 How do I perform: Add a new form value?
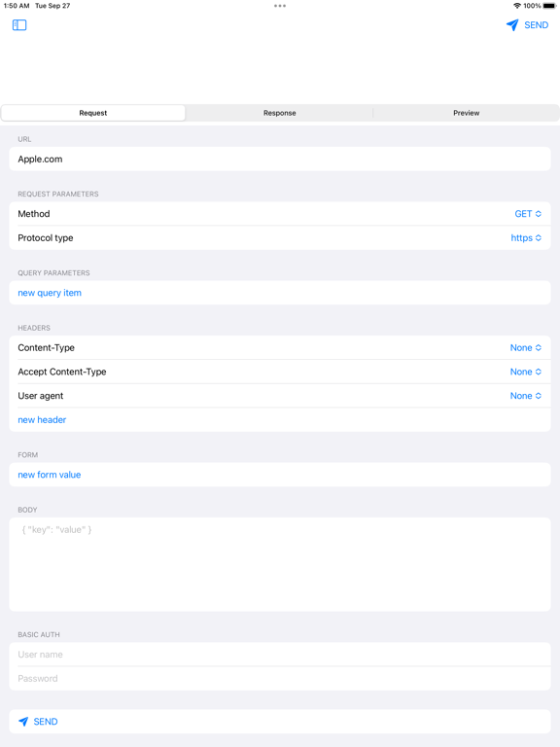coord(49,475)
